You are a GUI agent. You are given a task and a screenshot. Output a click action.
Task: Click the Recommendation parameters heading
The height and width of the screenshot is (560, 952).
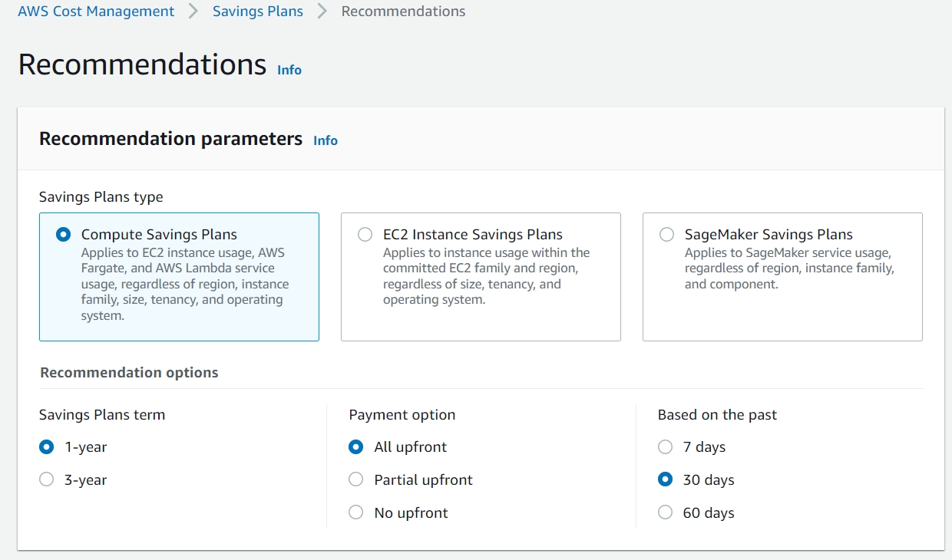pyautogui.click(x=170, y=139)
